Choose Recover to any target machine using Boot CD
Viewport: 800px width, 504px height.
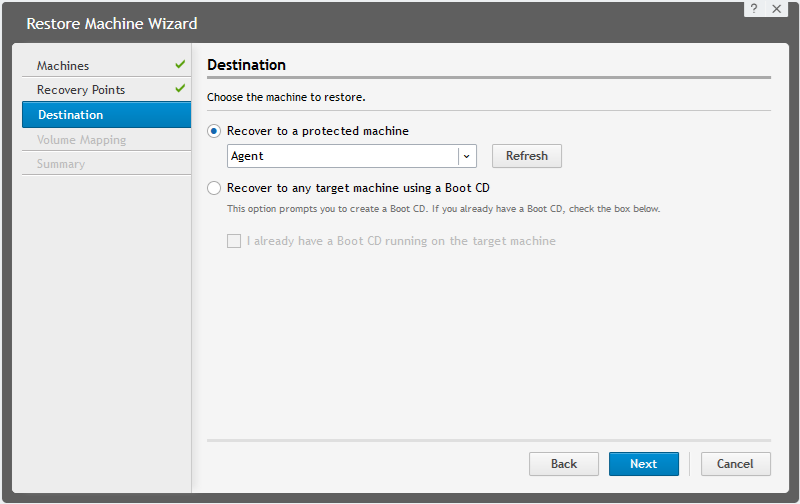214,187
